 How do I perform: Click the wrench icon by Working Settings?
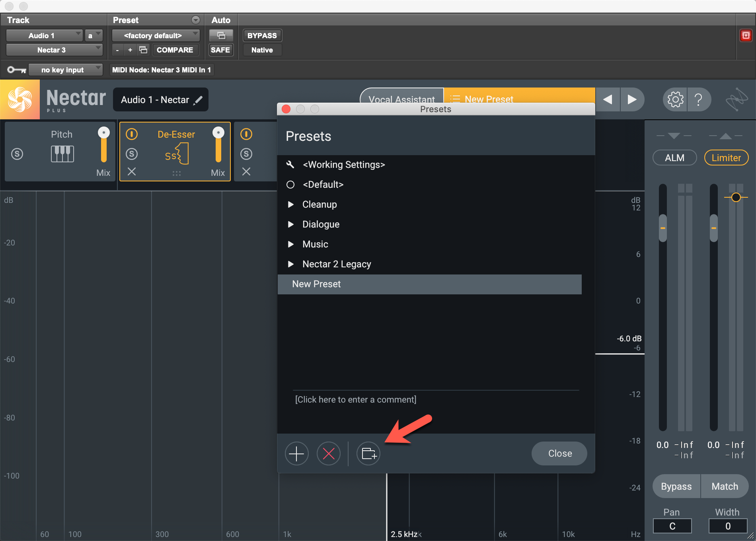pos(290,164)
